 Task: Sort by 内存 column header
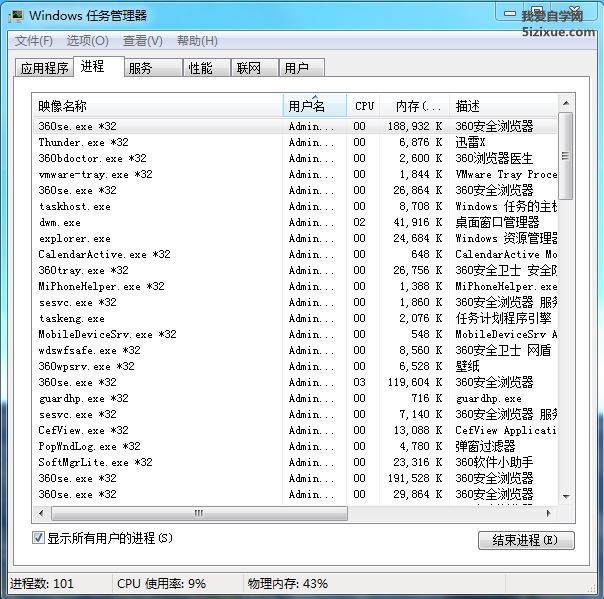414,106
